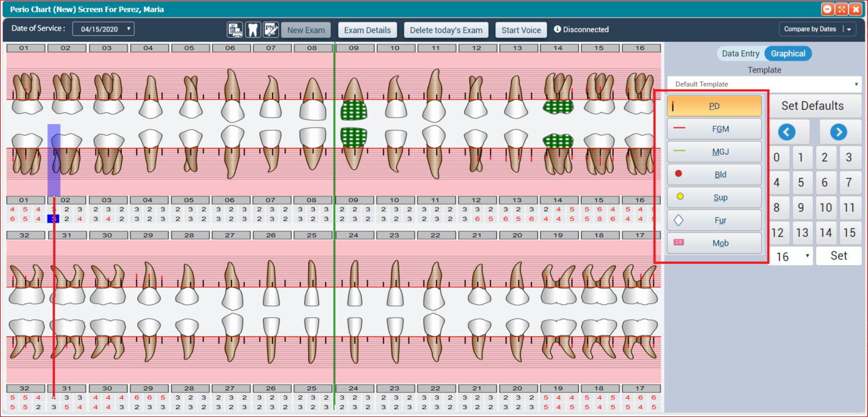Select 2 on the number pad
The width and height of the screenshot is (868, 417).
tap(825, 158)
